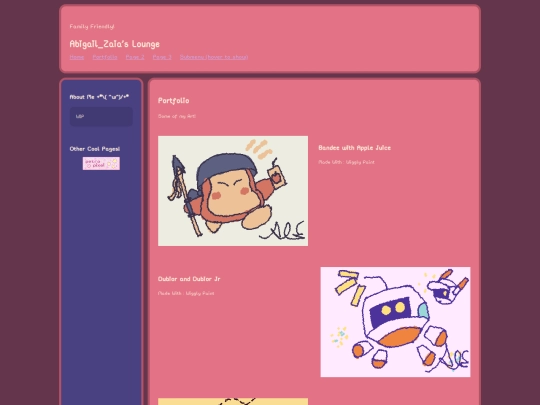Viewport: 540px width, 405px height.
Task: Click the Other Cool Pages! heading
Action: pyautogui.click(x=95, y=149)
